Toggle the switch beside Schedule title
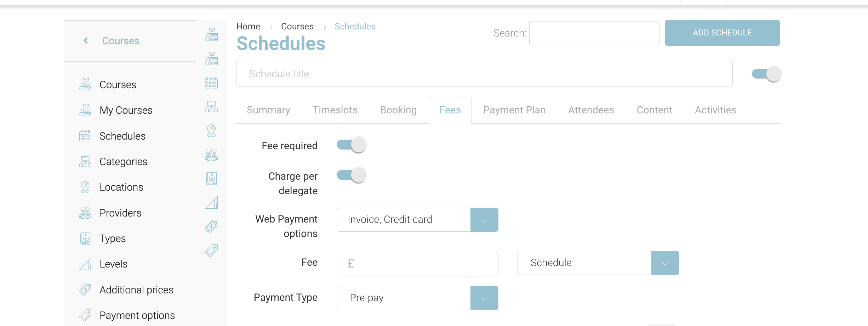 pos(766,74)
